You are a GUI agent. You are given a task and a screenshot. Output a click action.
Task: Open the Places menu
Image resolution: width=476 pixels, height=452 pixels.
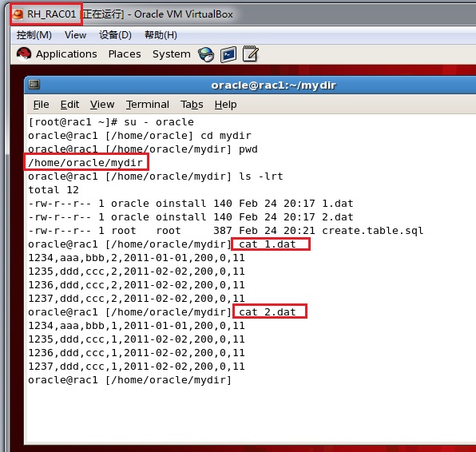point(125,54)
